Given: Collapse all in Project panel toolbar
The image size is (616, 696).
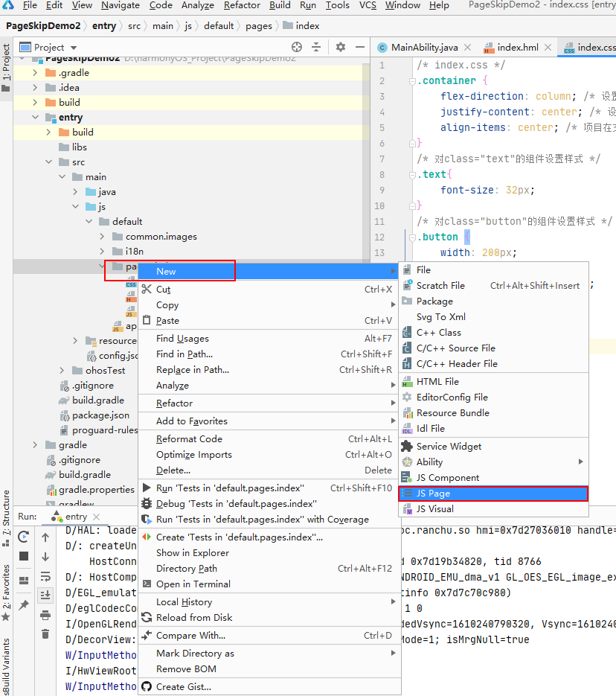Looking at the screenshot, I should 317,47.
